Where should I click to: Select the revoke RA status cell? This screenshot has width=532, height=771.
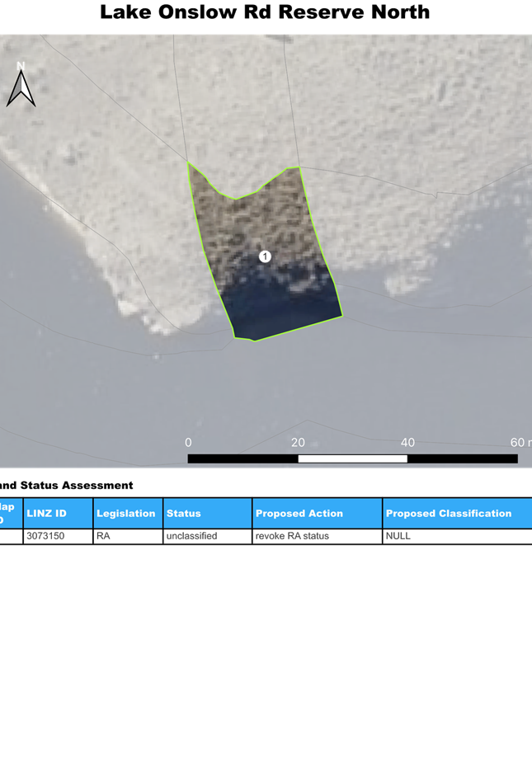[293, 536]
